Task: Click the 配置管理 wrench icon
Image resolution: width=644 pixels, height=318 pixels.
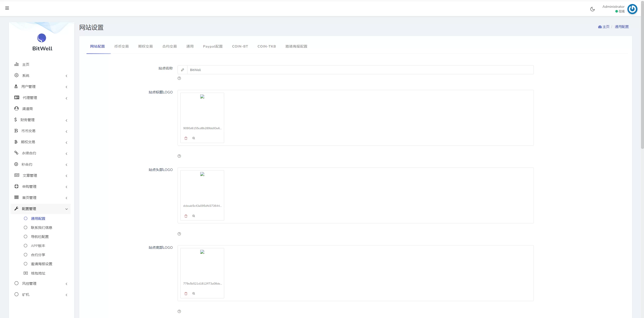Action: point(16,208)
